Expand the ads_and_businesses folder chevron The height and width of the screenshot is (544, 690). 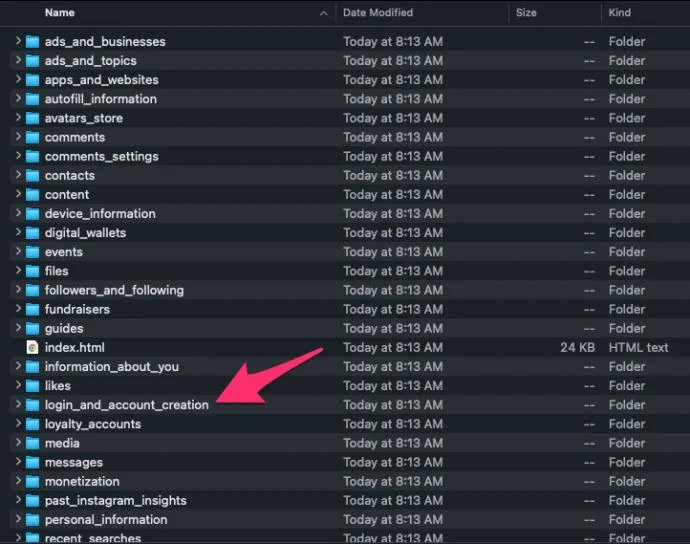pos(18,40)
